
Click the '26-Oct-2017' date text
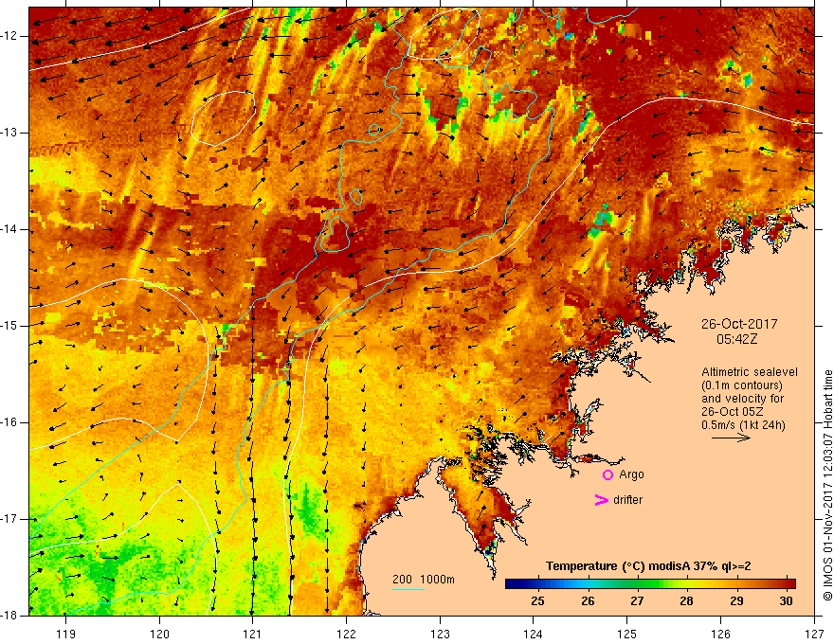(x=739, y=324)
